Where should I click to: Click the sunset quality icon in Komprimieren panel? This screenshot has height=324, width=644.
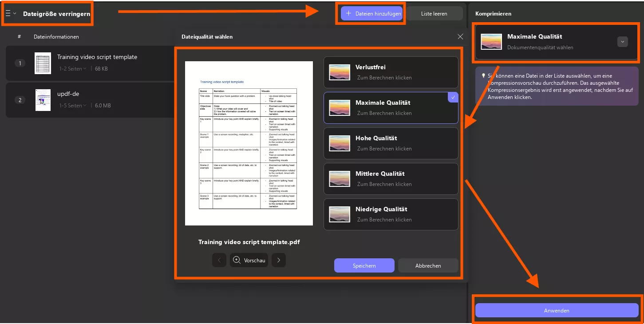click(492, 42)
